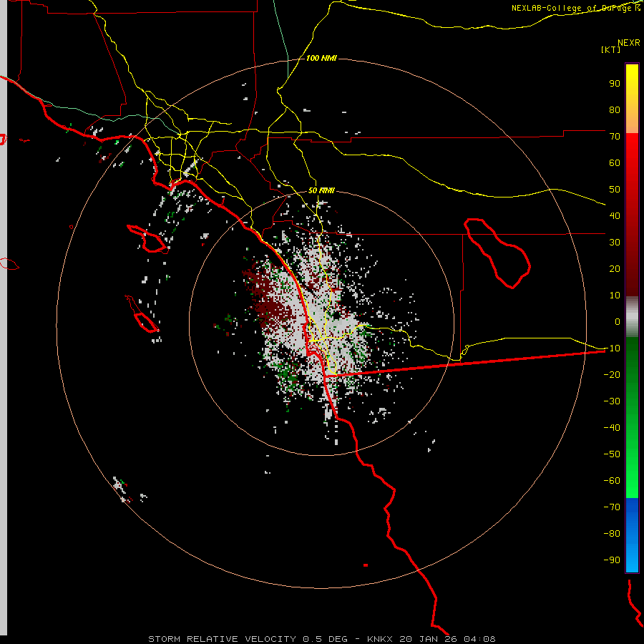
Task: Click the 60 value on the velocity scale
Action: coord(615,163)
